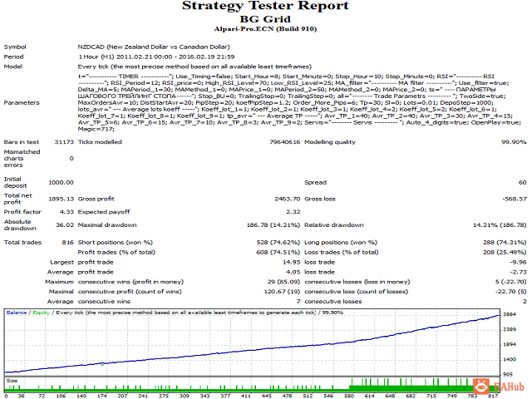
Task: Click 'Loss trades (% of total)' label
Action: click(342, 252)
